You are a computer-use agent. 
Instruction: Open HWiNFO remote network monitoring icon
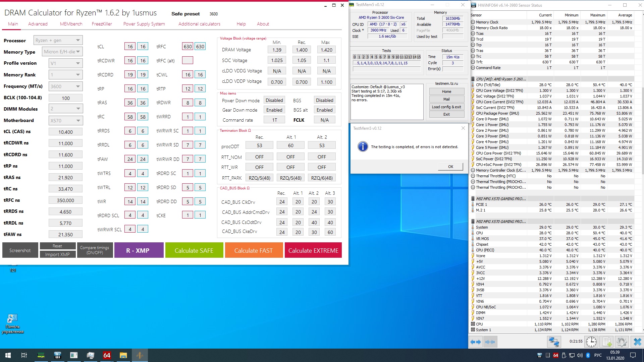click(554, 342)
